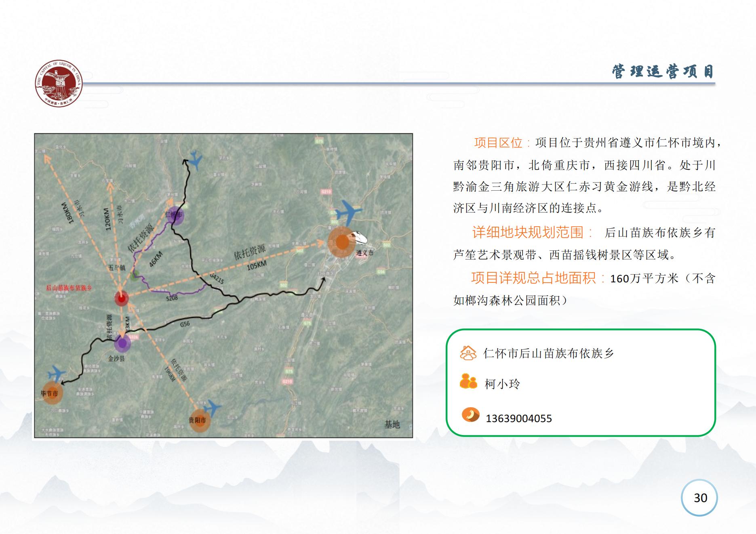The height and width of the screenshot is (534, 756).
Task: Click the page number 30 circle
Action: point(700,498)
